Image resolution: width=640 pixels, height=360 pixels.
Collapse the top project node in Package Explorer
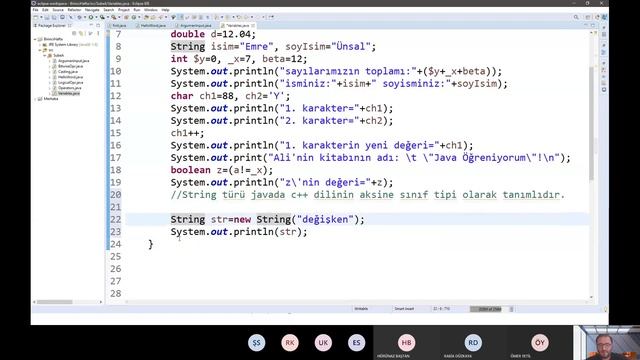pyautogui.click(x=35, y=39)
